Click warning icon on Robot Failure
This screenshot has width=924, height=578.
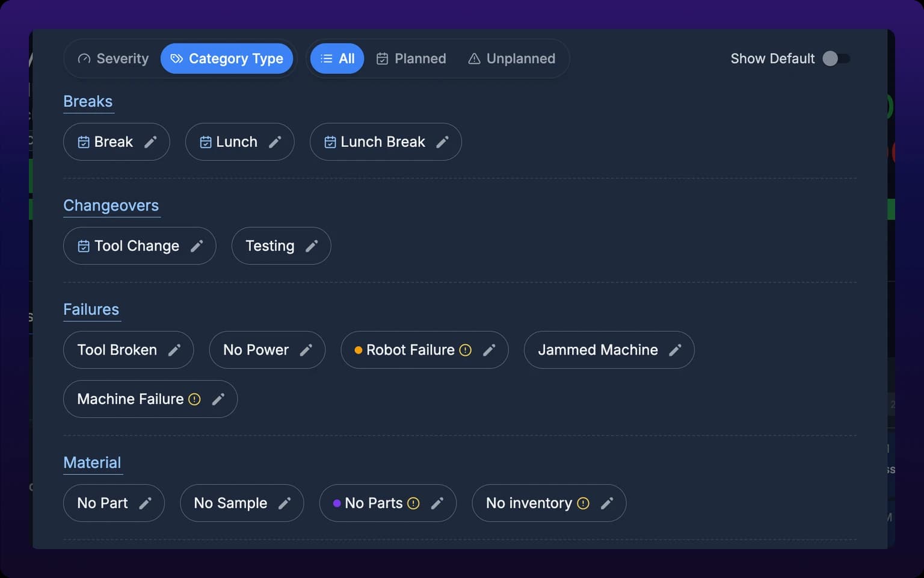point(466,350)
